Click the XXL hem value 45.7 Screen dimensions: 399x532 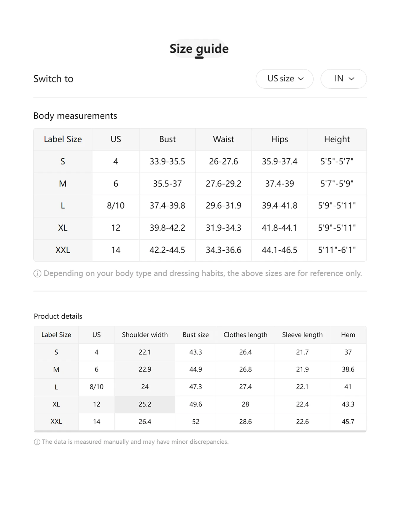point(348,422)
